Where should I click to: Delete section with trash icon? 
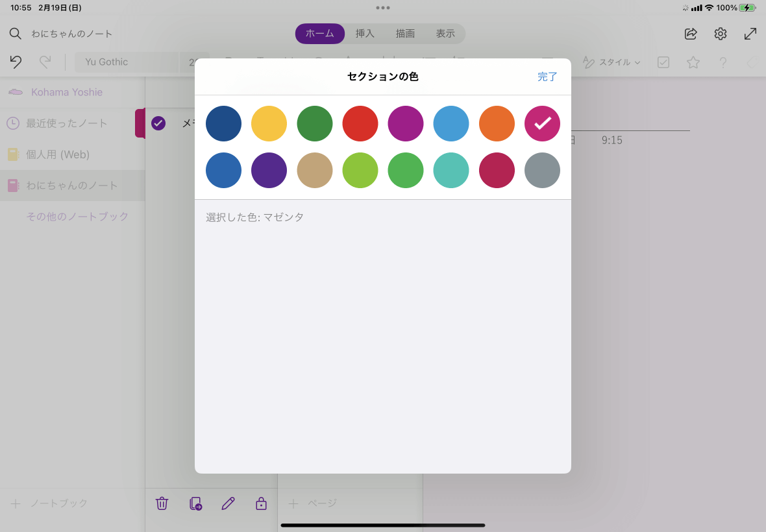[162, 503]
